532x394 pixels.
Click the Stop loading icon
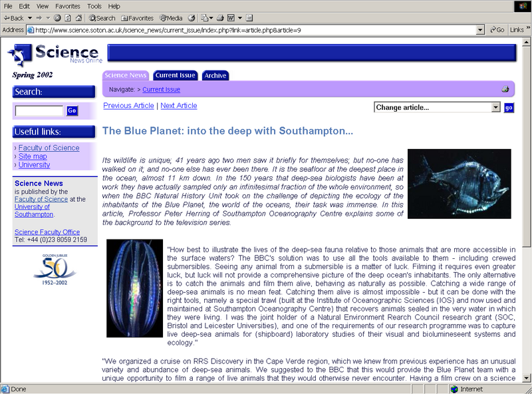(x=58, y=18)
